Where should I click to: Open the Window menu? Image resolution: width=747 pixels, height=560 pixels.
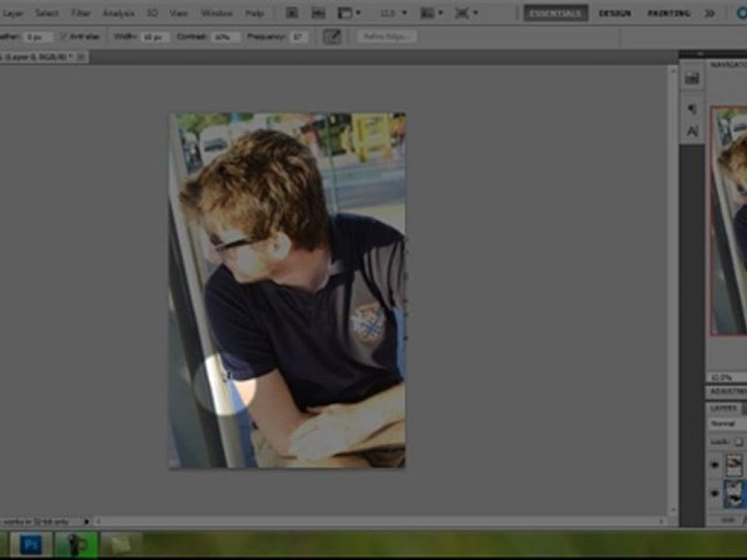[216, 13]
